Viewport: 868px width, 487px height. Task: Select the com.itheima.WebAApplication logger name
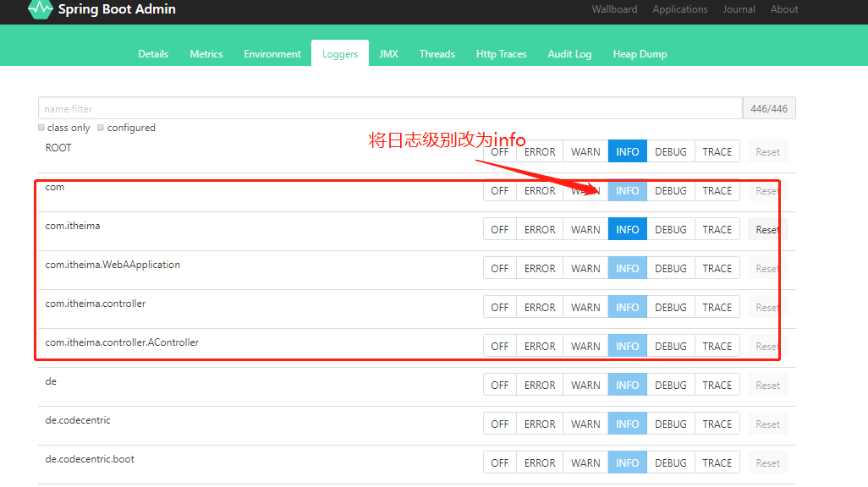[113, 265]
